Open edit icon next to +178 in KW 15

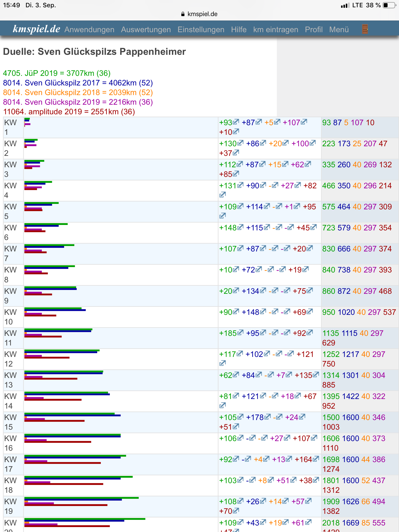click(268, 417)
